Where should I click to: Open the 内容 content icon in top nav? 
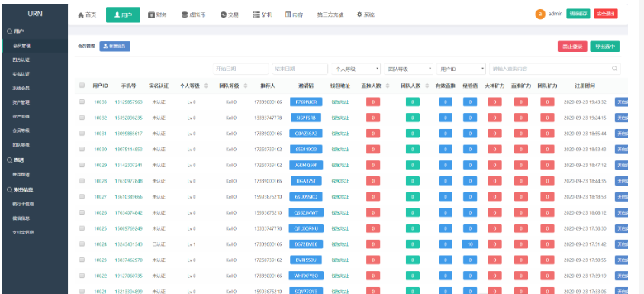(288, 15)
